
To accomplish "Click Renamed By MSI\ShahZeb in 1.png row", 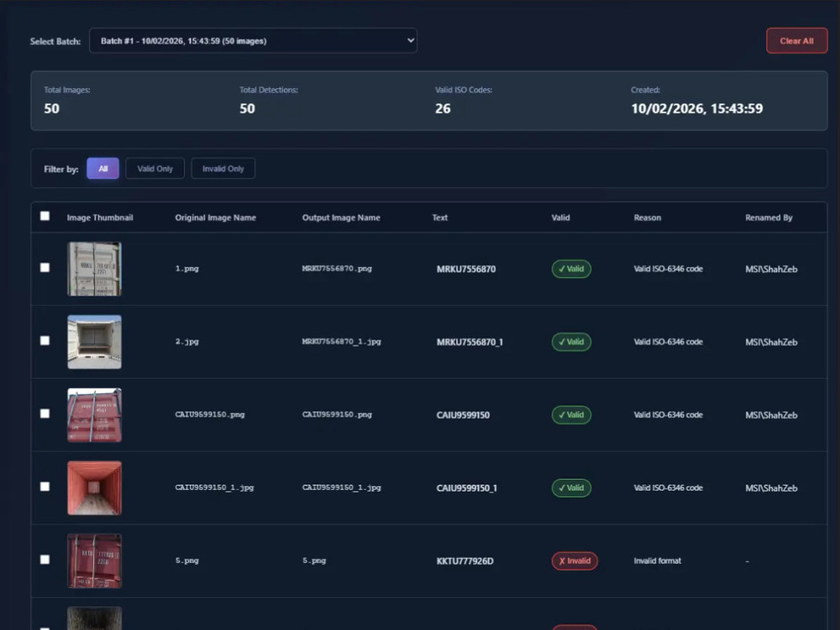I will (x=771, y=269).
